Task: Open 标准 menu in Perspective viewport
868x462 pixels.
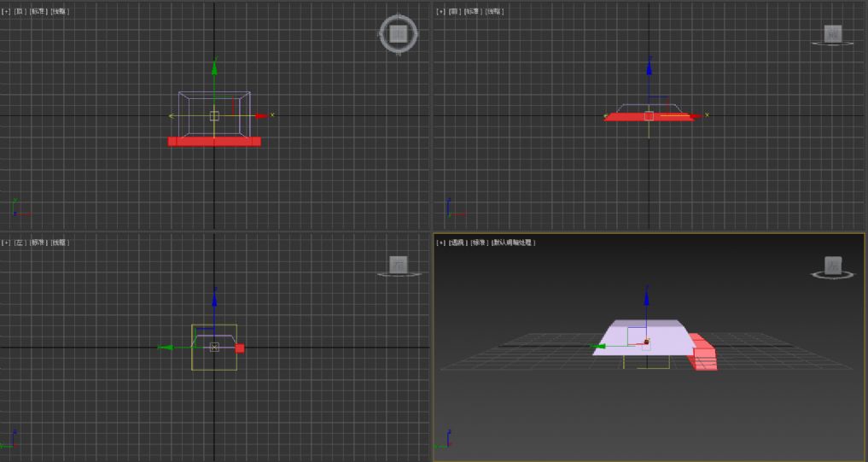Action: coord(480,243)
